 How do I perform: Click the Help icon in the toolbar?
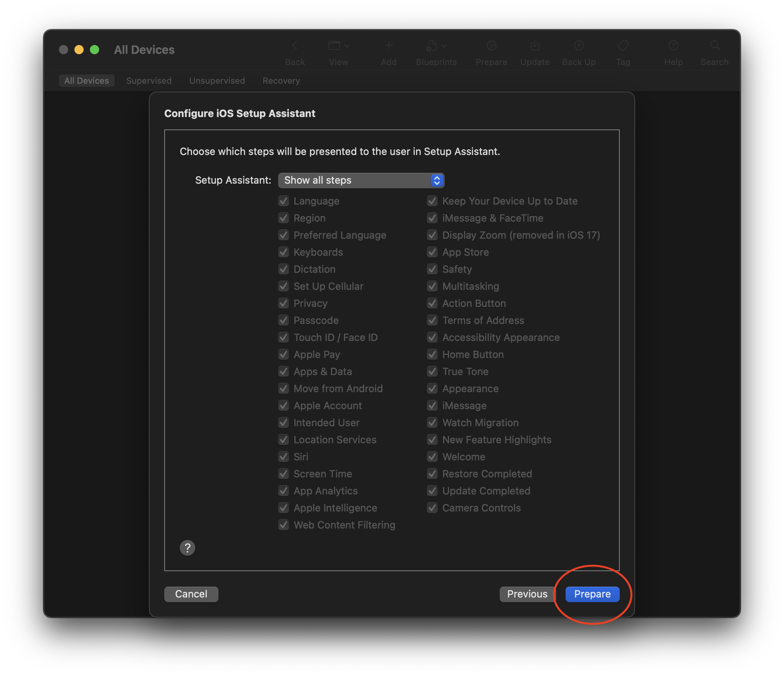[x=673, y=46]
